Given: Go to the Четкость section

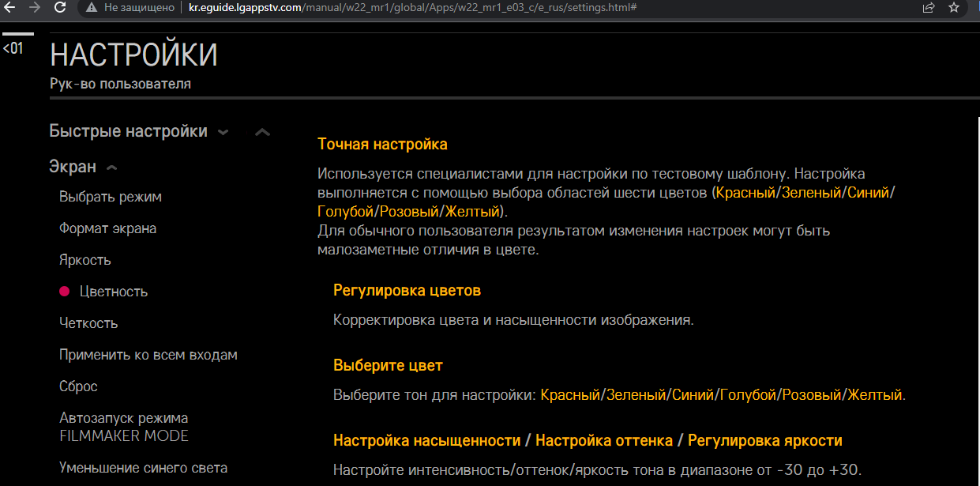Looking at the screenshot, I should point(88,323).
